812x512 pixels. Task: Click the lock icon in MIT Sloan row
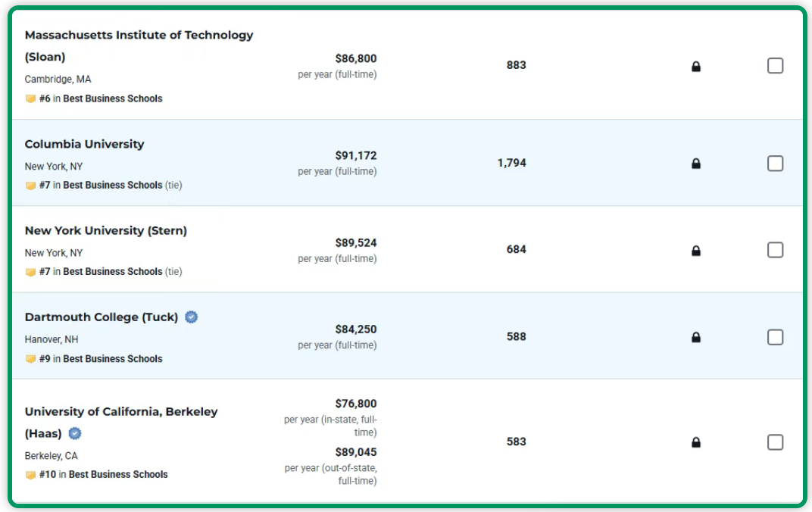pyautogui.click(x=696, y=67)
